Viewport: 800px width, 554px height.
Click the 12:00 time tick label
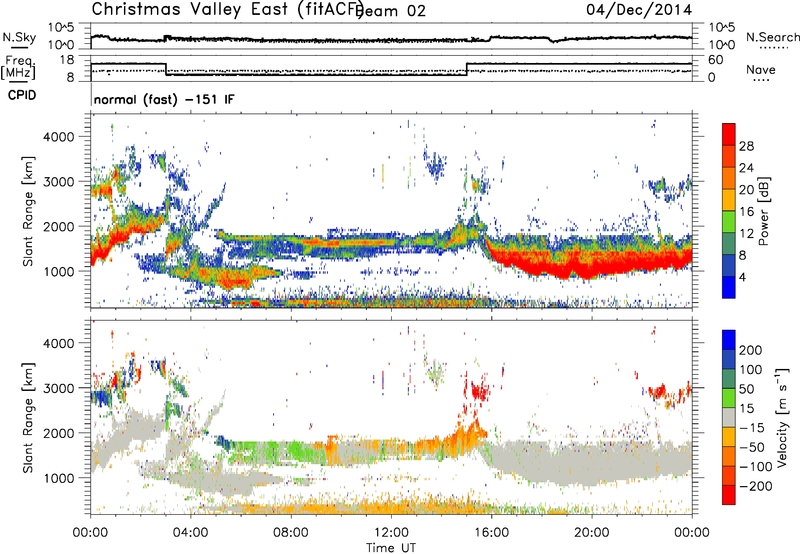tap(391, 533)
